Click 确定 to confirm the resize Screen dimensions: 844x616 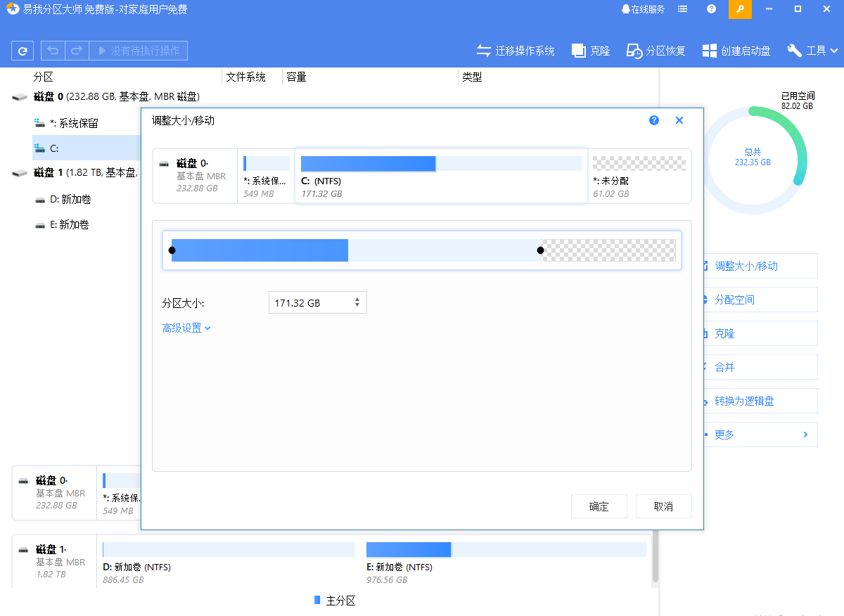[x=599, y=506]
